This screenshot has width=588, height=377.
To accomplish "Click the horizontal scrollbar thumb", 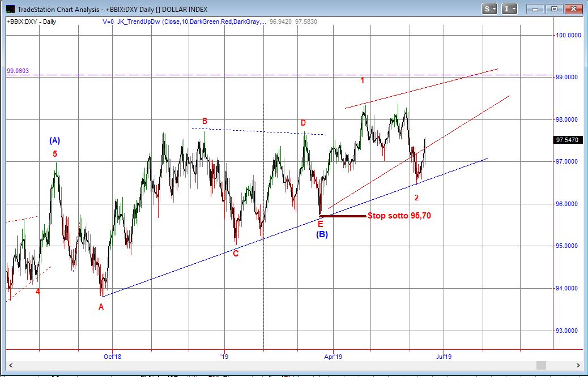I will 541,365.
